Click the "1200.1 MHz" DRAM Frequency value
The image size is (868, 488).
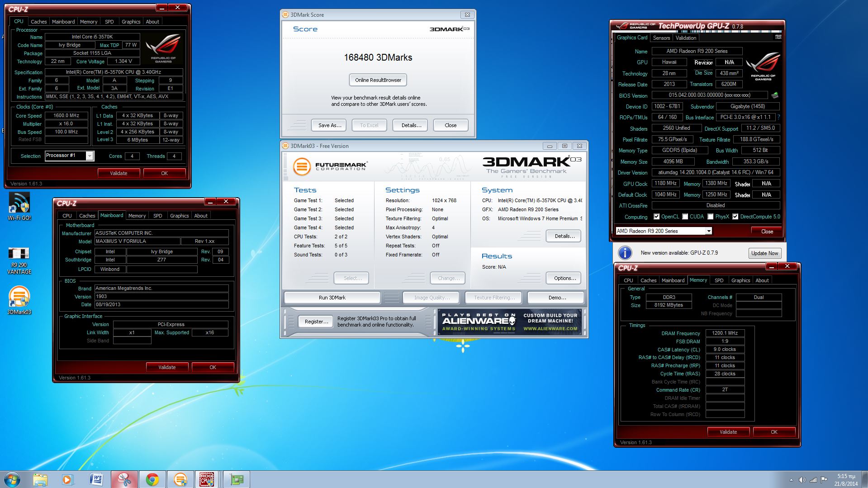click(x=725, y=333)
